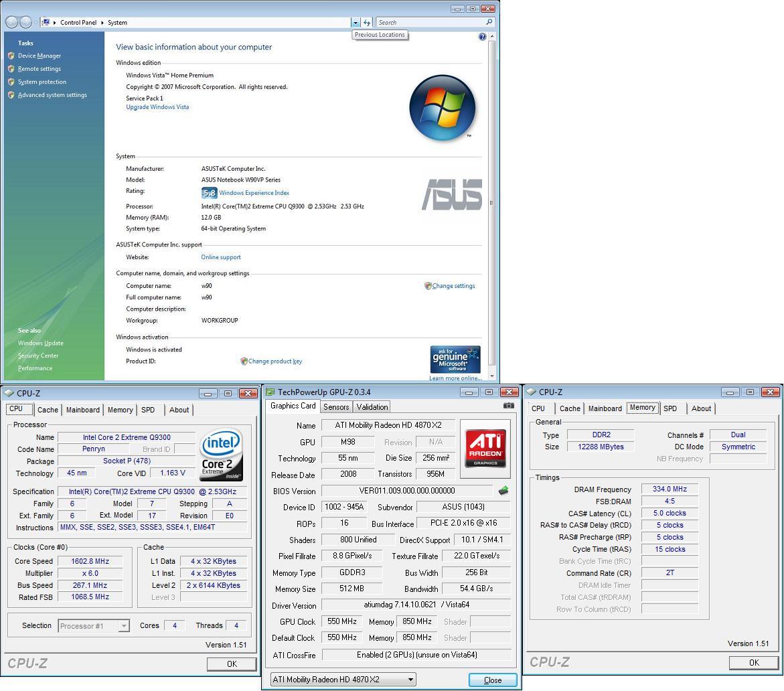The height and width of the screenshot is (691, 784).
Task: Click the BIOS Version field in GPU-Z
Action: (x=407, y=491)
